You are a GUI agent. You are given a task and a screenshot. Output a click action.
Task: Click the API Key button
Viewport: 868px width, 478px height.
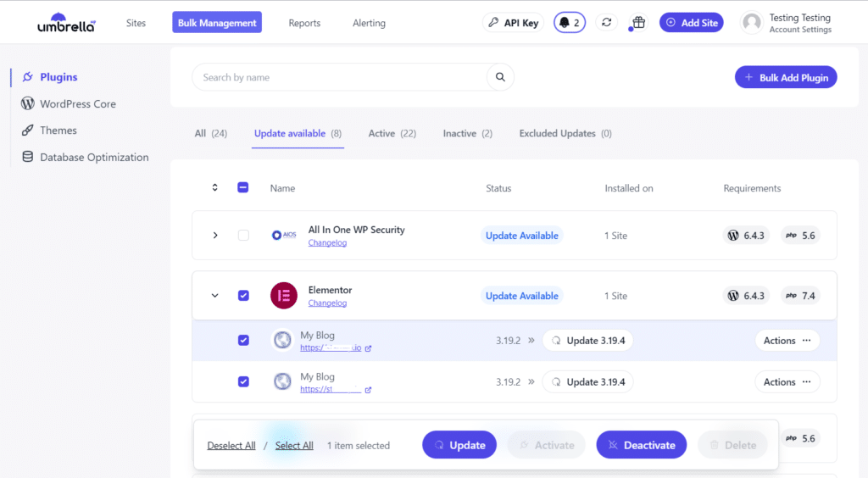click(513, 23)
